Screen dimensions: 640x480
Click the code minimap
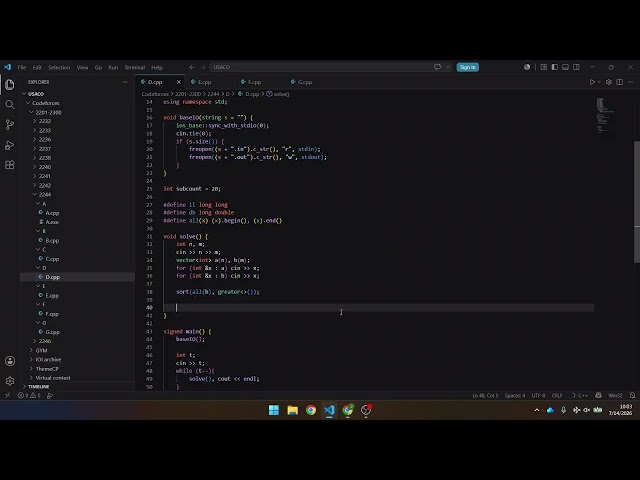(605, 115)
